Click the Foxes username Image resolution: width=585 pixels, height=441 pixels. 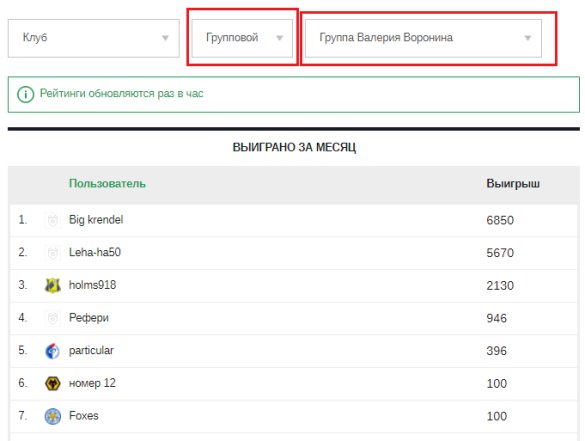(x=84, y=416)
